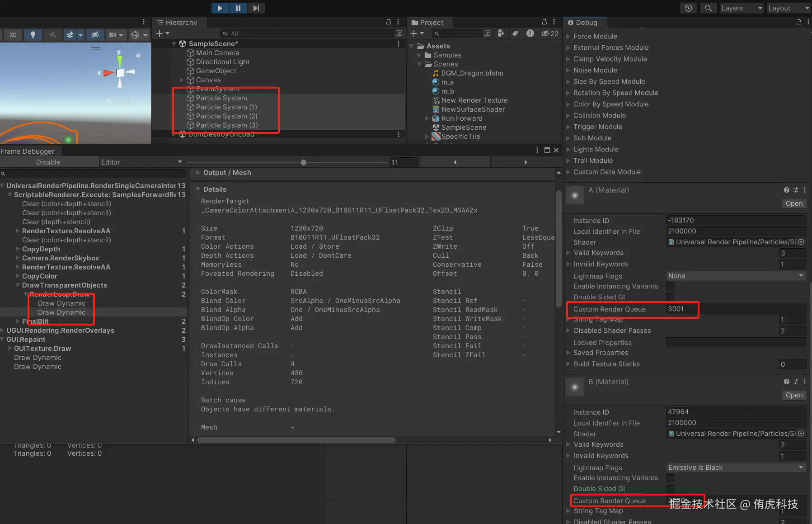This screenshot has width=812, height=524.
Task: Open the Lightmap Flags dropdown showing Emissive Is Black
Action: 736,467
